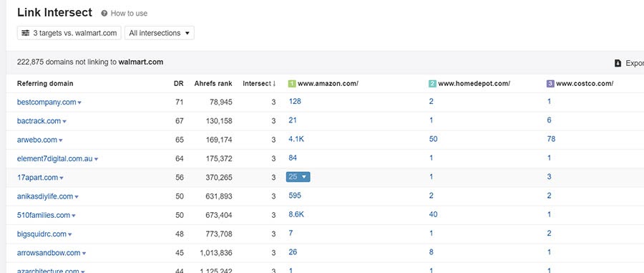644x273 pixels.
Task: Click 40 homedepot links for 510families.com
Action: point(434,214)
